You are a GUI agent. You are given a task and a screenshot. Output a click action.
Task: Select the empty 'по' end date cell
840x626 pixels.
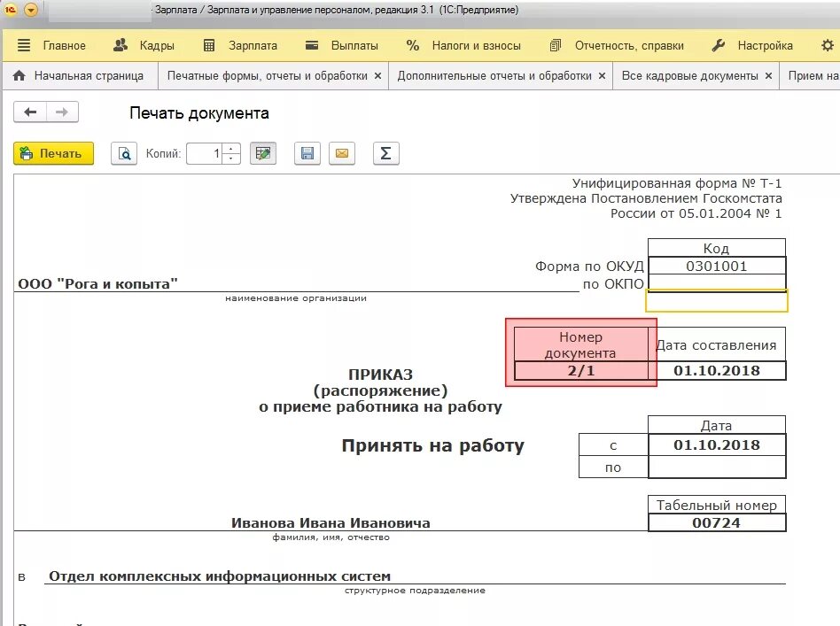[717, 467]
